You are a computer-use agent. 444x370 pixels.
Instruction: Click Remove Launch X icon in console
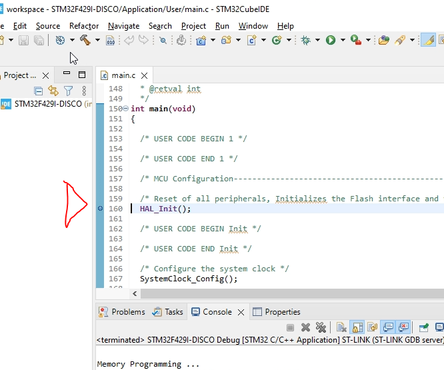305,328
